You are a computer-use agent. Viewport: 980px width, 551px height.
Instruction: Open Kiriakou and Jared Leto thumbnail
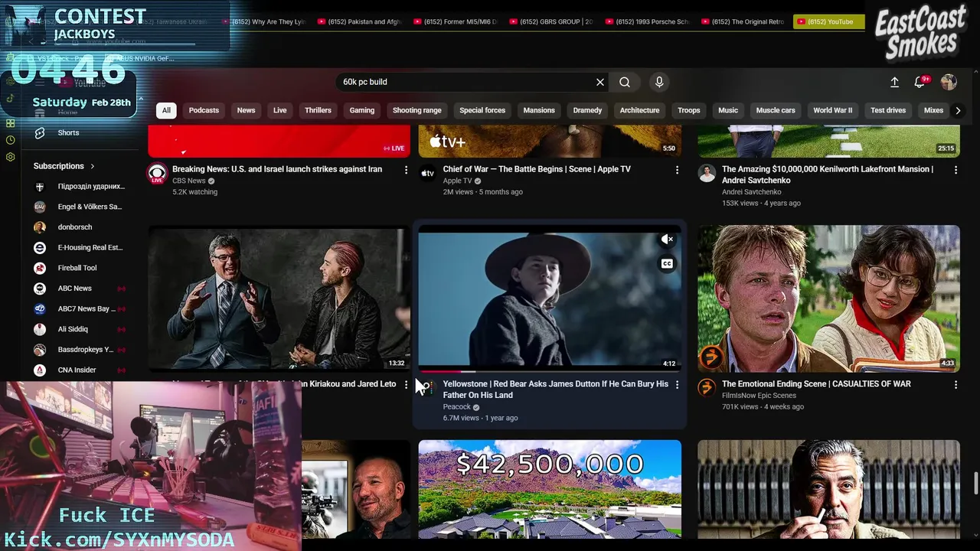pyautogui.click(x=279, y=298)
